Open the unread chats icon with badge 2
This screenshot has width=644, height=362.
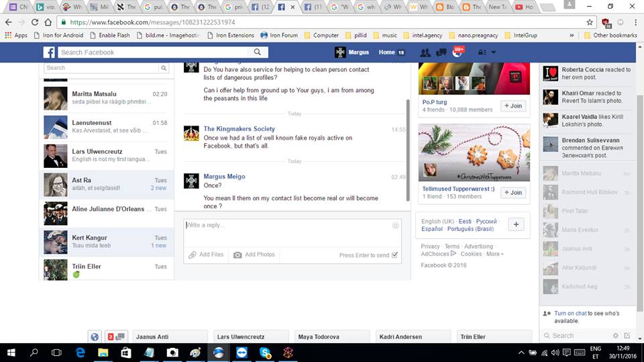pos(116,336)
